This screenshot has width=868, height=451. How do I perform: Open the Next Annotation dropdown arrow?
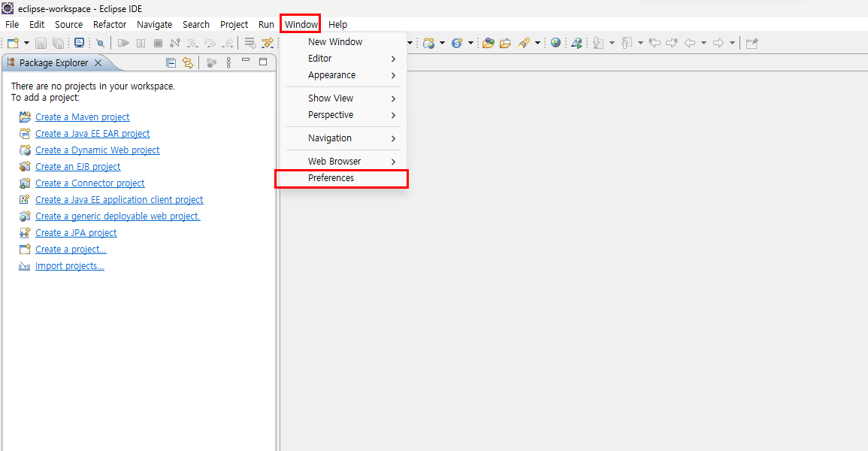click(x=612, y=43)
